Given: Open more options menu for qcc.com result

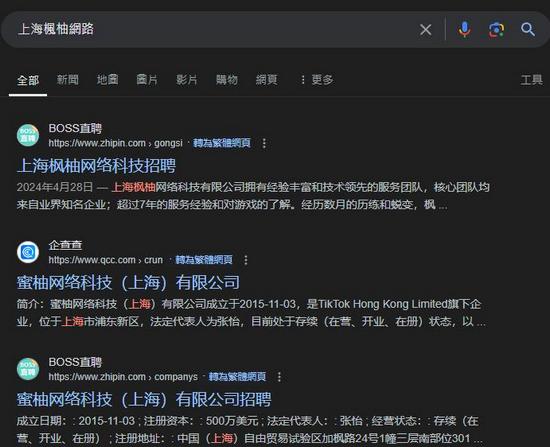Looking at the screenshot, I should tap(246, 260).
